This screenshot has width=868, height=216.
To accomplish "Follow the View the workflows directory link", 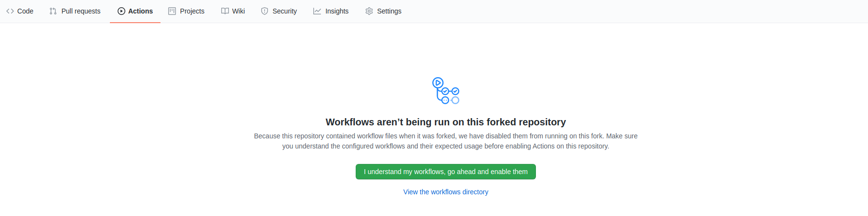I will click(x=446, y=192).
